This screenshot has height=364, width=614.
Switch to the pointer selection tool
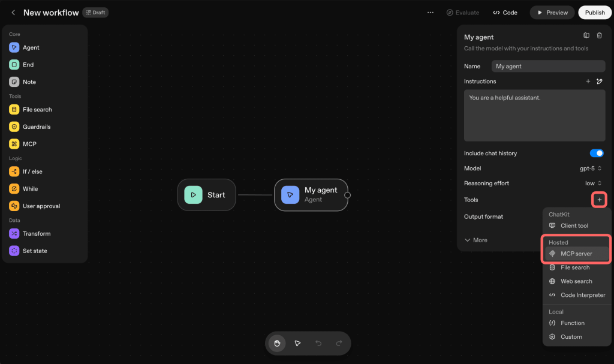pos(297,343)
